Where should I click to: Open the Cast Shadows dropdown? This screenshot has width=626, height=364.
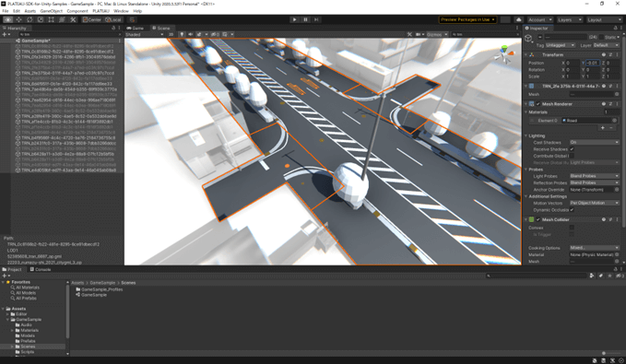click(x=594, y=143)
